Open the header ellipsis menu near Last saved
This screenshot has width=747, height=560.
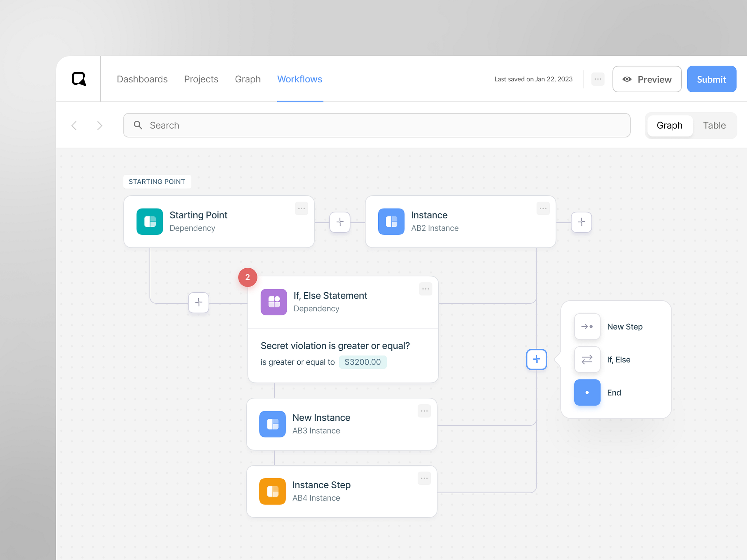(597, 79)
